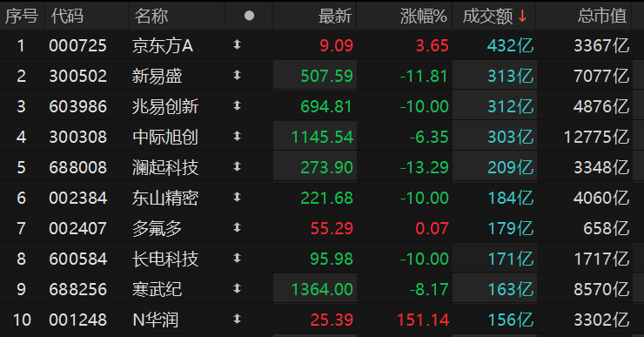The height and width of the screenshot is (337, 644).
Task: Select stock name 多氟多
Action: coord(157,228)
